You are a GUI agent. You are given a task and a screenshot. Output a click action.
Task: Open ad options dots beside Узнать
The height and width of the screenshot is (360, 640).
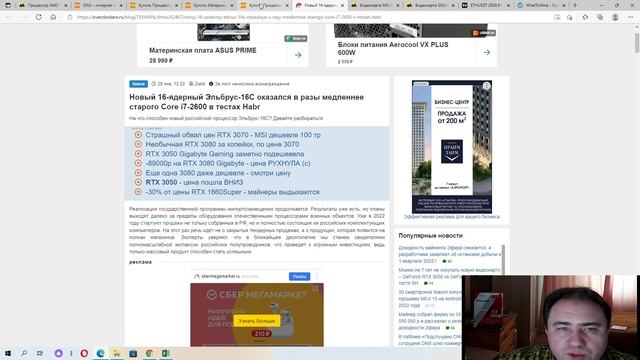click(x=317, y=276)
